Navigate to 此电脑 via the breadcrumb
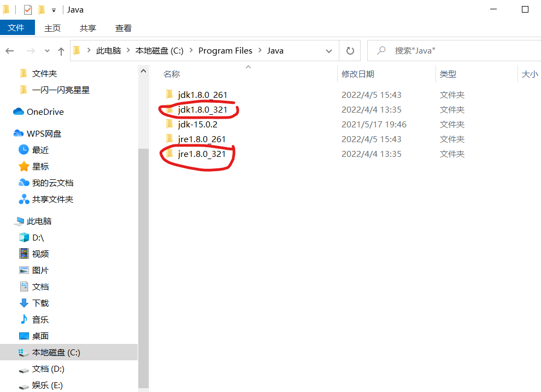Image resolution: width=541 pixels, height=392 pixels. click(107, 50)
